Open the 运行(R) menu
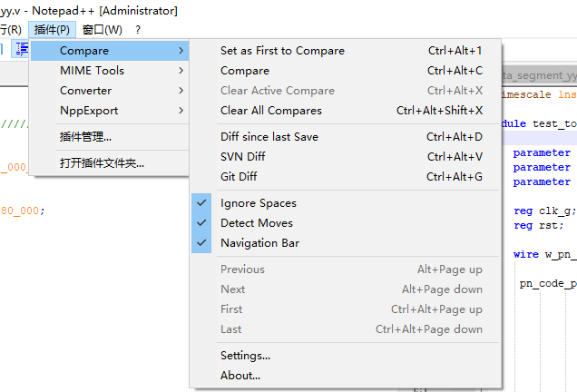The image size is (577, 392). coord(10,29)
